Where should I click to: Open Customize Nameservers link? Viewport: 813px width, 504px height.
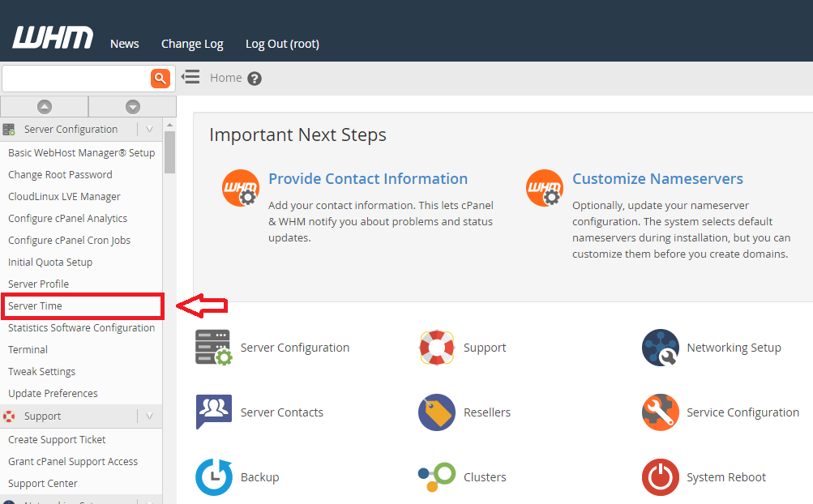click(657, 178)
